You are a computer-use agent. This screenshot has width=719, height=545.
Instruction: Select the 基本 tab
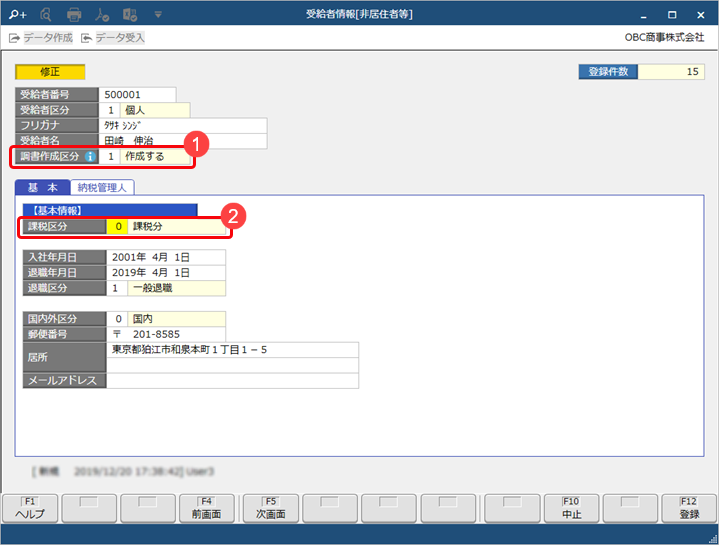[x=43, y=187]
